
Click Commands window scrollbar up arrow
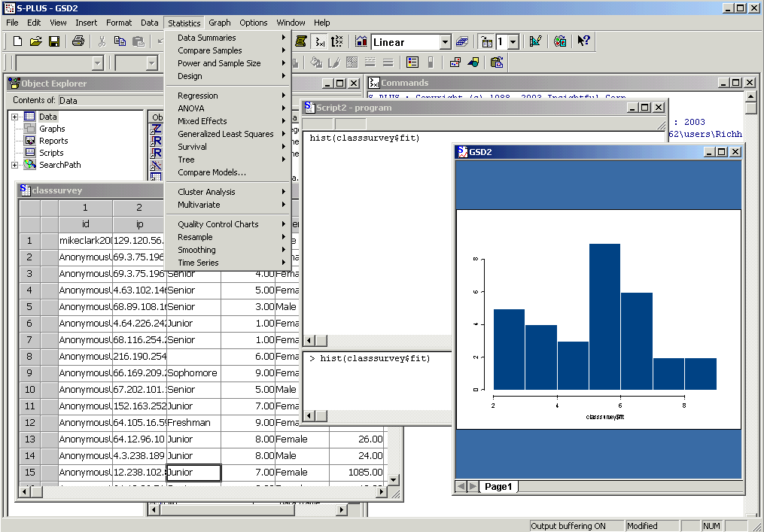click(751, 96)
